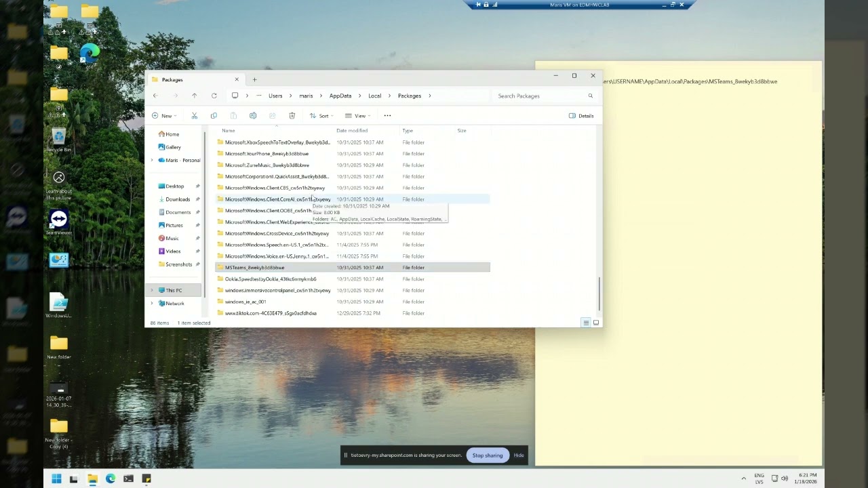
Task: Toggle the Details pane button
Action: pos(582,116)
